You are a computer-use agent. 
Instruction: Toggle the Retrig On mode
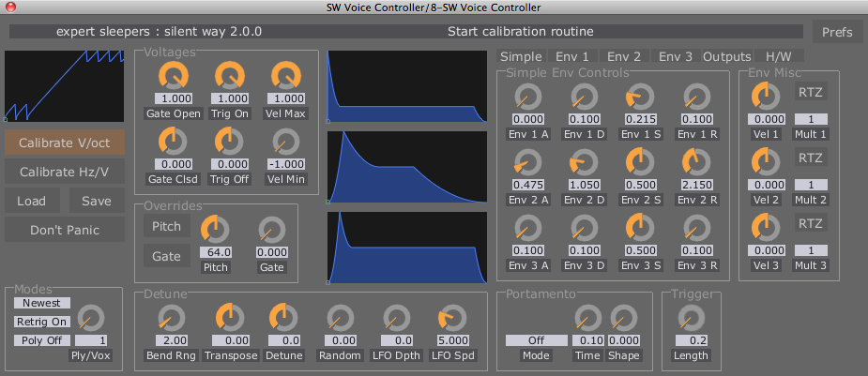click(x=41, y=322)
